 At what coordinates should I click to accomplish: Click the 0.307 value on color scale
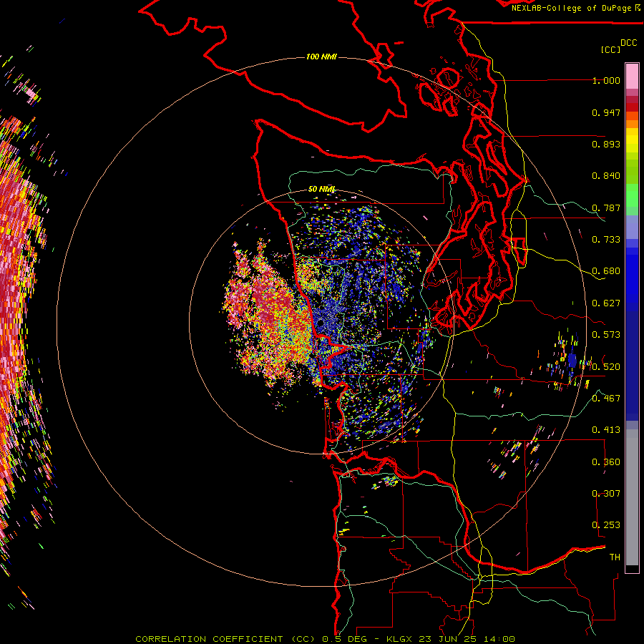606,494
